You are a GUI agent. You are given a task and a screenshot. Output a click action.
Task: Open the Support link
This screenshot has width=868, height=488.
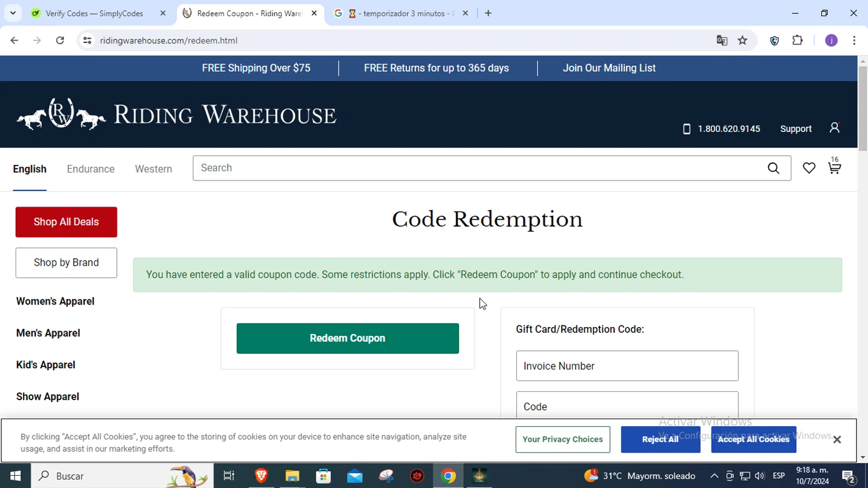[x=796, y=129]
